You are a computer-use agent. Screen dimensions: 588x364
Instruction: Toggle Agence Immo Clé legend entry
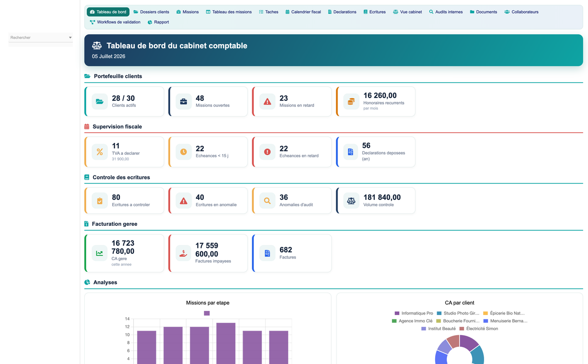click(412, 321)
